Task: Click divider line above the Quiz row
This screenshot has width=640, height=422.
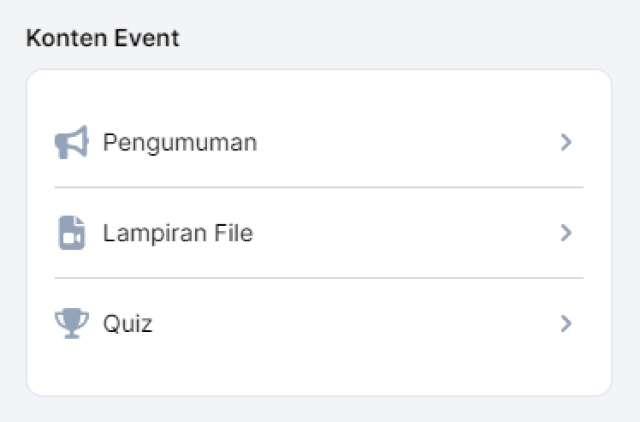Action: [x=319, y=278]
